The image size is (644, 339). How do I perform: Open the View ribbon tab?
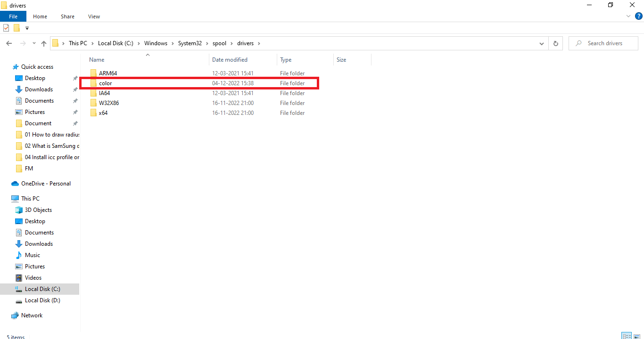tap(94, 16)
